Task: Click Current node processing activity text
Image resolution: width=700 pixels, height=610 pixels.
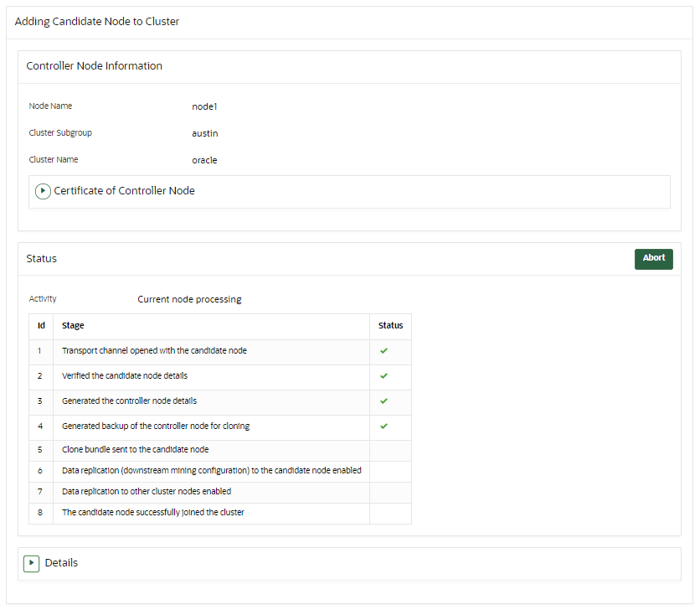Action: click(189, 299)
